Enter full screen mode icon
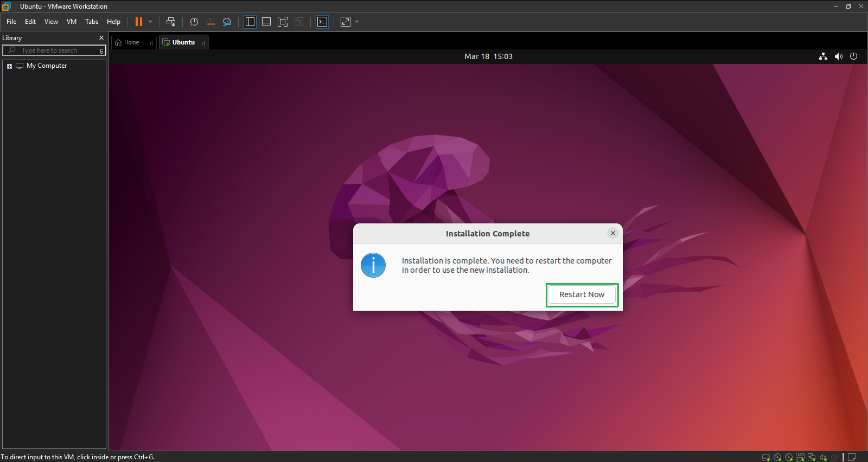 283,22
